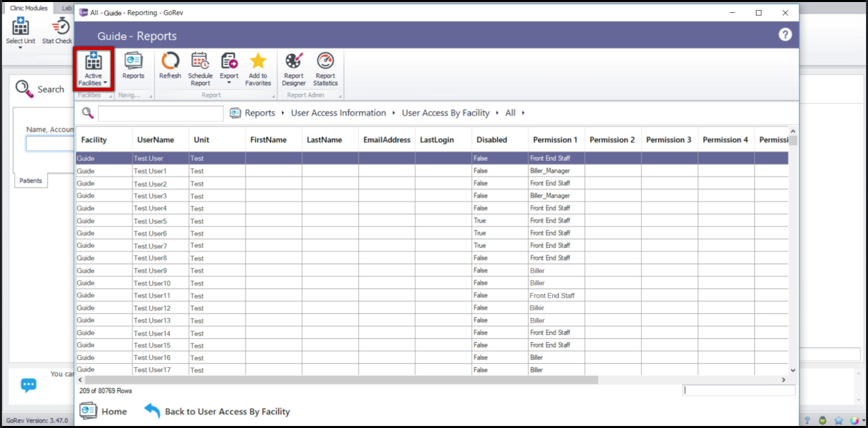Sort by Permission 4 column header
This screenshot has height=428, width=868.
click(727, 140)
